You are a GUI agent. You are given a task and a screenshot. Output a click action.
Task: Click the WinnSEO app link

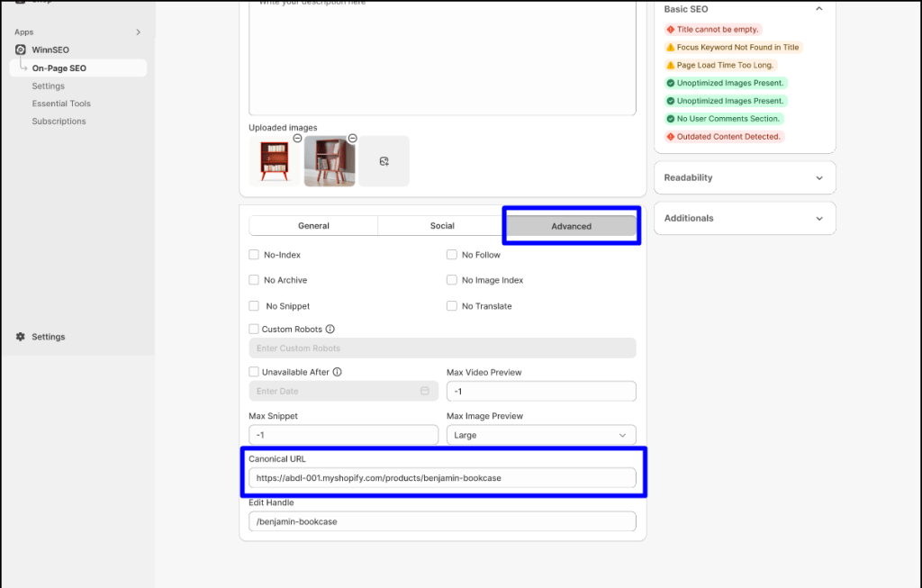pos(50,50)
